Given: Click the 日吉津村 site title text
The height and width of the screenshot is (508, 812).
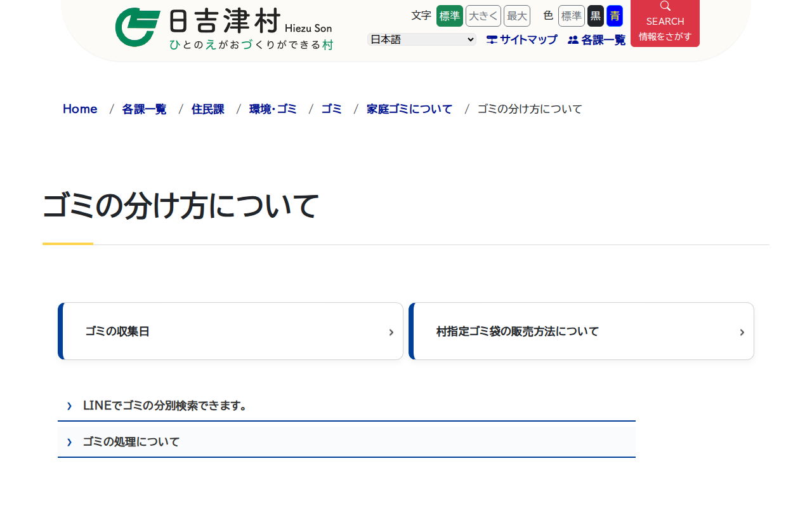Looking at the screenshot, I should pyautogui.click(x=225, y=22).
